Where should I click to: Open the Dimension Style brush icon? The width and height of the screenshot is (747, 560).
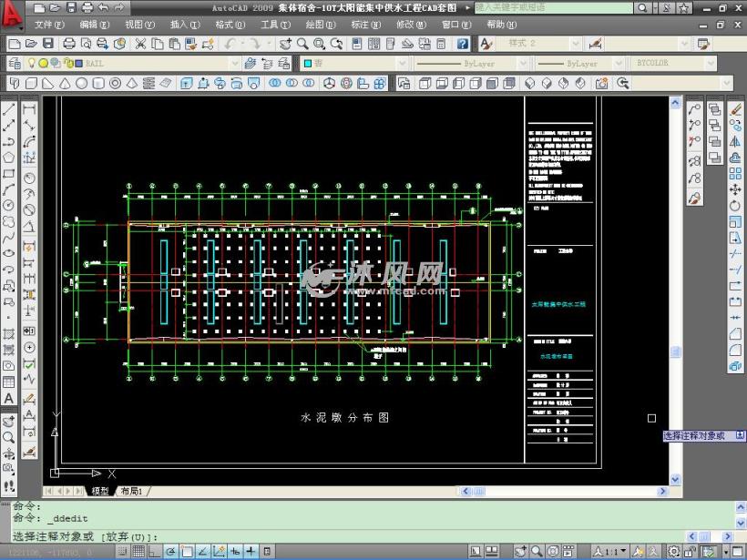point(596,45)
